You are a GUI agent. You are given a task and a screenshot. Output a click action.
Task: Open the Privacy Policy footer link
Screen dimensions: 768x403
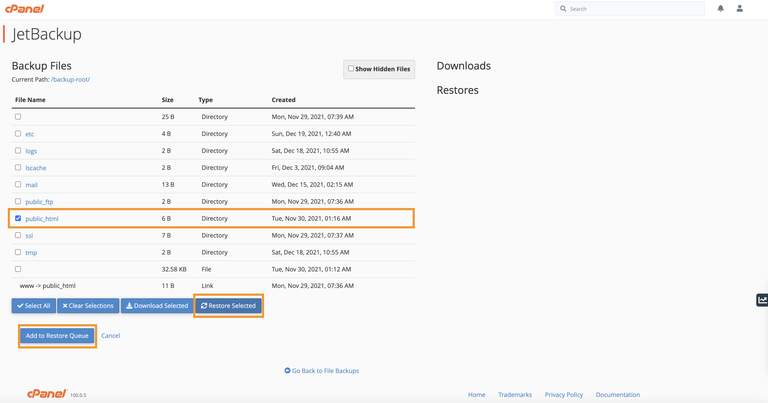pyautogui.click(x=564, y=394)
